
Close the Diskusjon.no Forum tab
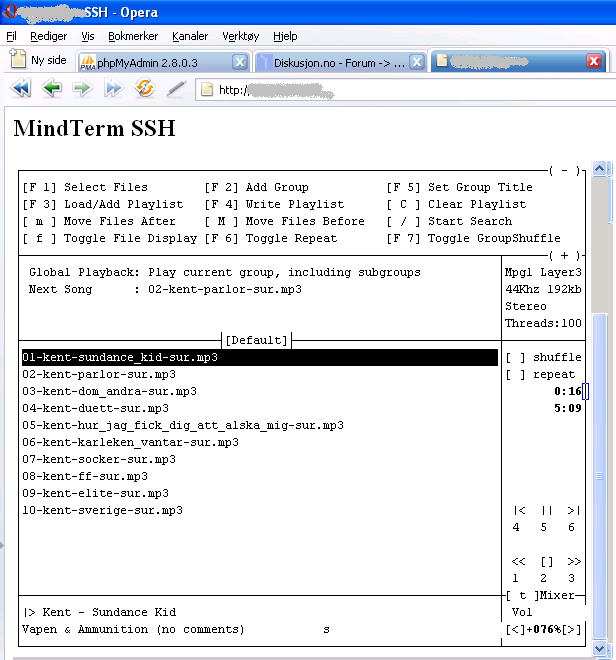(417, 62)
